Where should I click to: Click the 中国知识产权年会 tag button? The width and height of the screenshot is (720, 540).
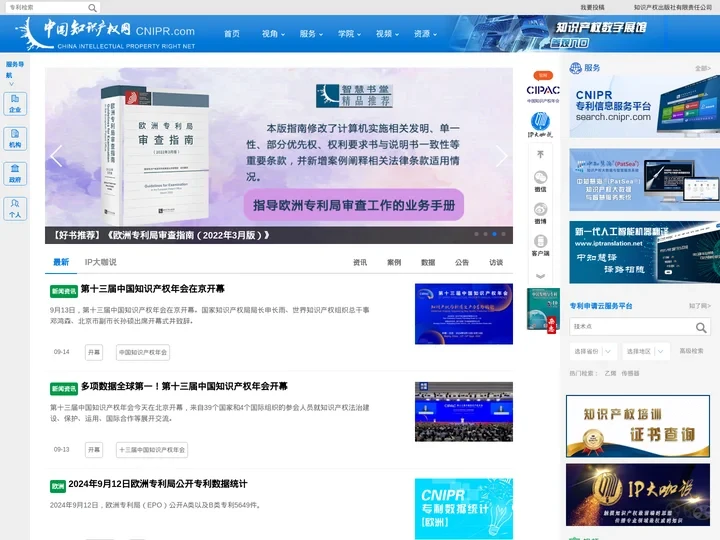[x=143, y=352]
